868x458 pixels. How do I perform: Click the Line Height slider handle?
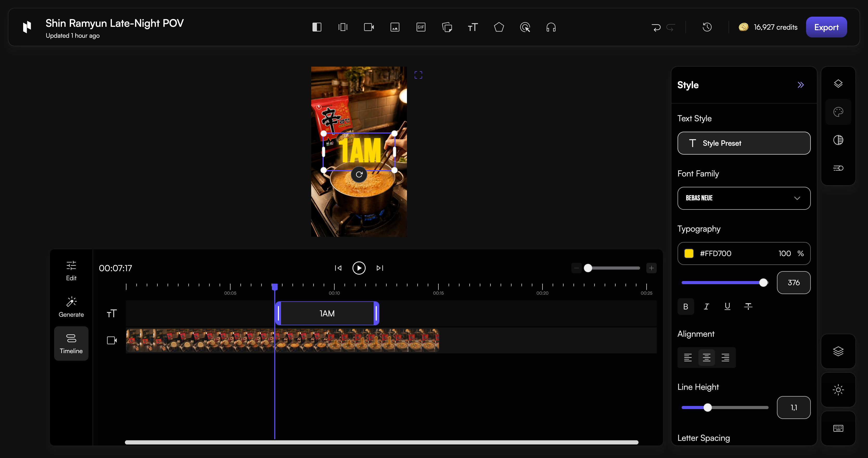(708, 408)
